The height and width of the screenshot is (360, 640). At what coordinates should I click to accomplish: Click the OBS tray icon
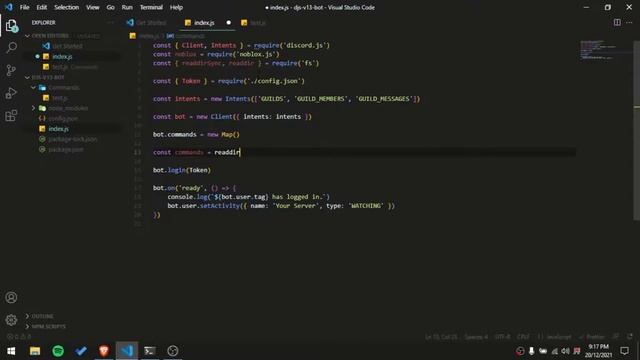[x=520, y=351]
